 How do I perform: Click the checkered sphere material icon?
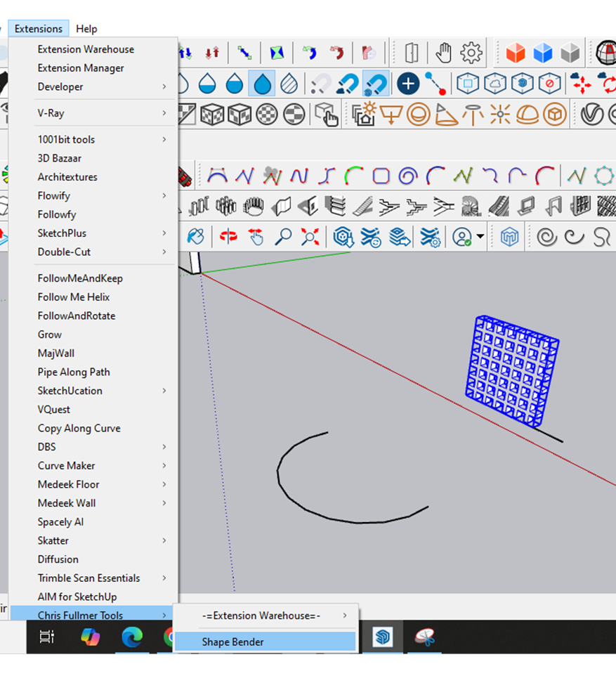[x=266, y=115]
